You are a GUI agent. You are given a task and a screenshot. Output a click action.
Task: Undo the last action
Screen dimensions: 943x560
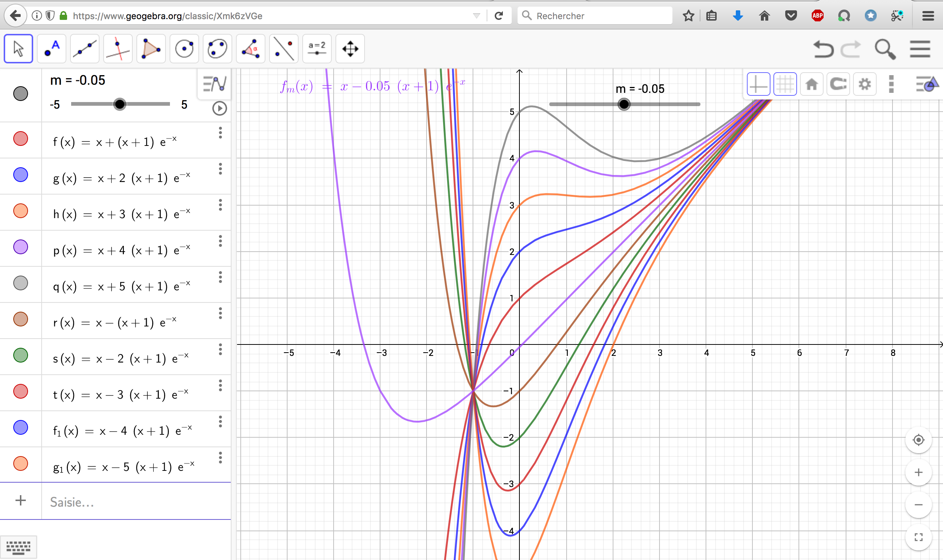click(822, 49)
